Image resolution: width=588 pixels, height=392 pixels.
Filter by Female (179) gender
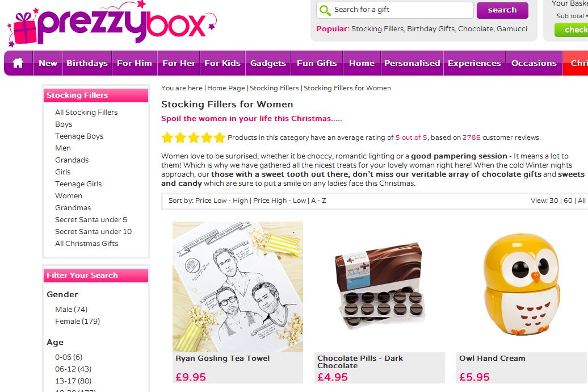coord(77,322)
